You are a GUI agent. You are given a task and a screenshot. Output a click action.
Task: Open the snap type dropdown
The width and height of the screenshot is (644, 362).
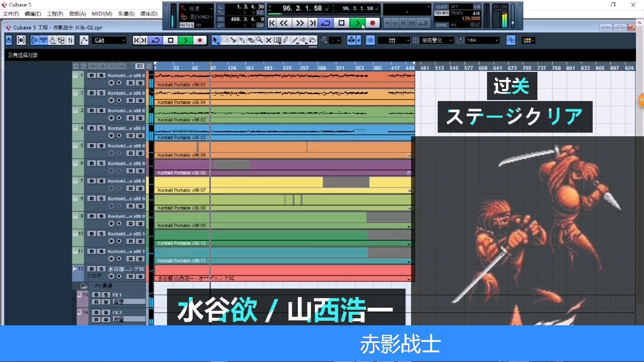pos(394,40)
